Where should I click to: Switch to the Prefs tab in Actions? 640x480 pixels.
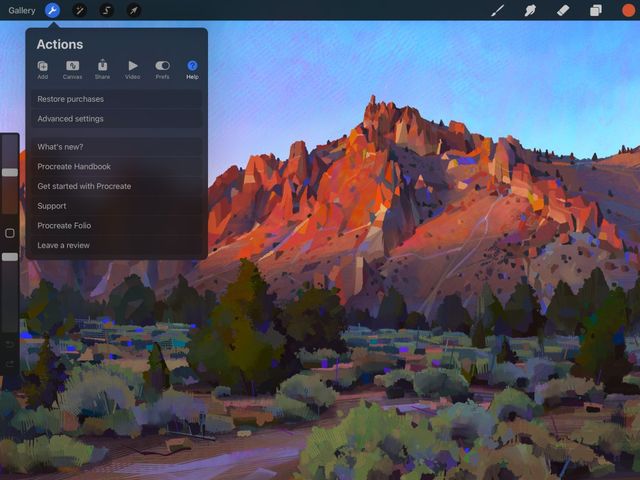162,69
